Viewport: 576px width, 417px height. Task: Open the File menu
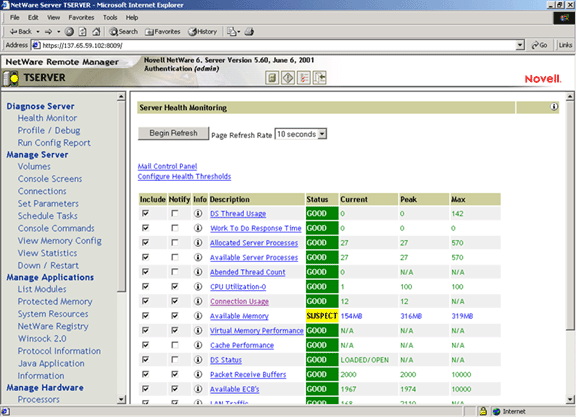click(14, 17)
